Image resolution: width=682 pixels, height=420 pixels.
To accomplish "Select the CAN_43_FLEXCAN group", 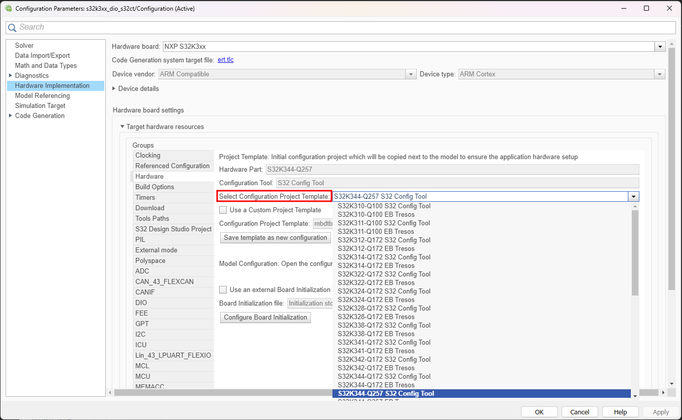I will click(x=173, y=282).
